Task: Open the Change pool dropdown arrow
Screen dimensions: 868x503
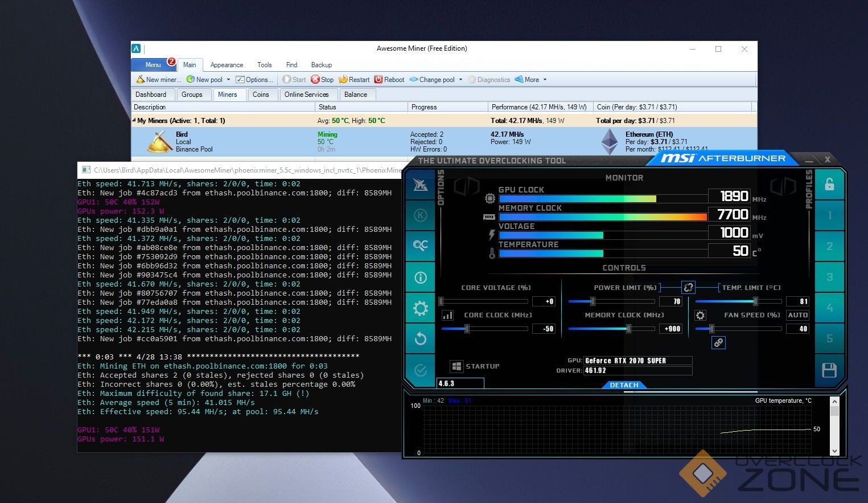Action: tap(460, 80)
